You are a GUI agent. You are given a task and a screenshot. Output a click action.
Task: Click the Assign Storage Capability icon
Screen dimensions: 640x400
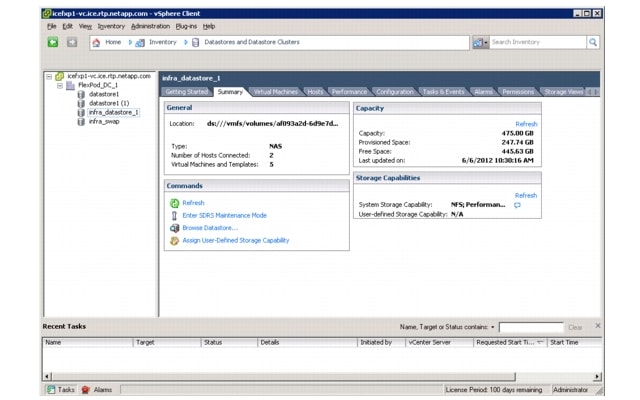(x=174, y=241)
